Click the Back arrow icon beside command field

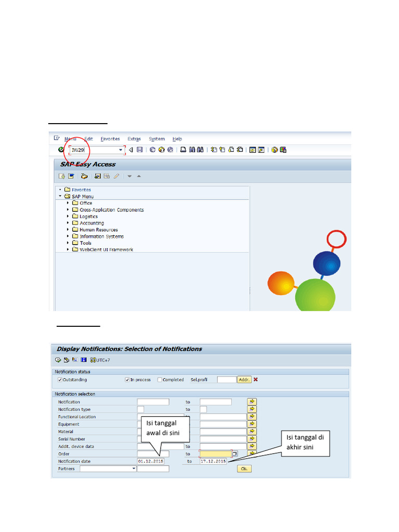click(x=131, y=150)
